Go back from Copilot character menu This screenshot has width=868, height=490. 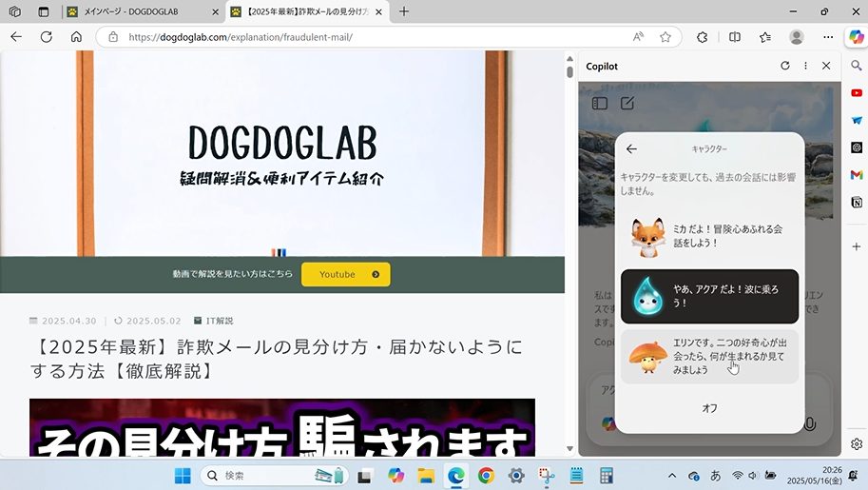631,149
